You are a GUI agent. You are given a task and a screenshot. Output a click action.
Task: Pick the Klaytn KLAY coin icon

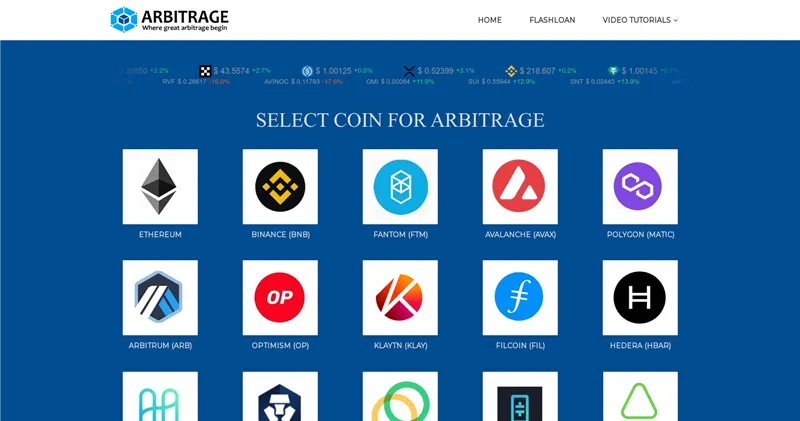[400, 298]
